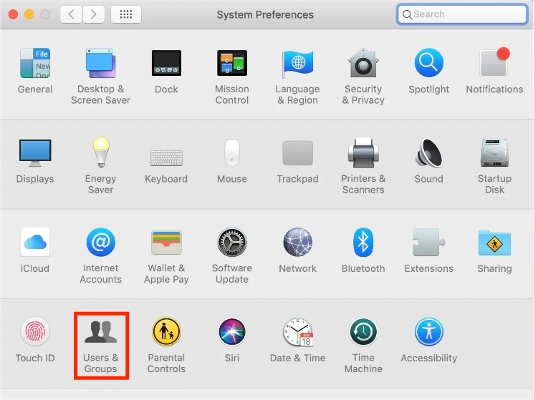Screen dimensions: 534x400
Task: Minimize System Preferences with yellow button
Action: (29, 14)
